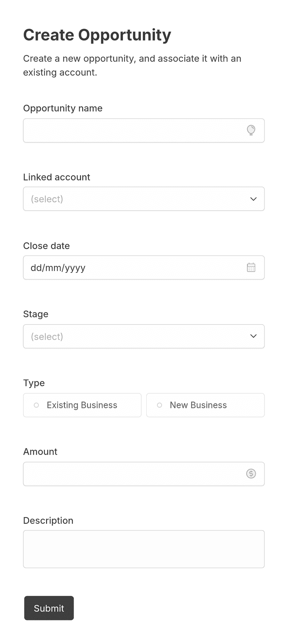Click the lightbulb icon in Opportunity name
Image resolution: width=288 pixels, height=644 pixels.
point(251,130)
